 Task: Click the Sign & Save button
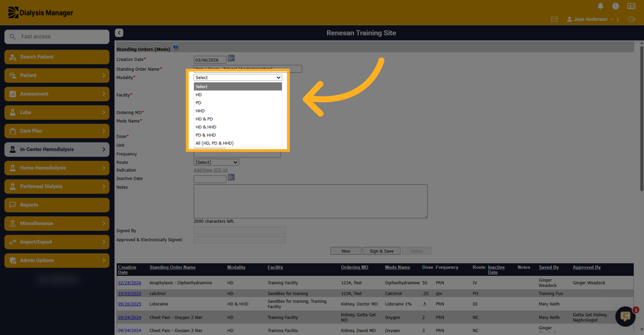[x=381, y=251]
